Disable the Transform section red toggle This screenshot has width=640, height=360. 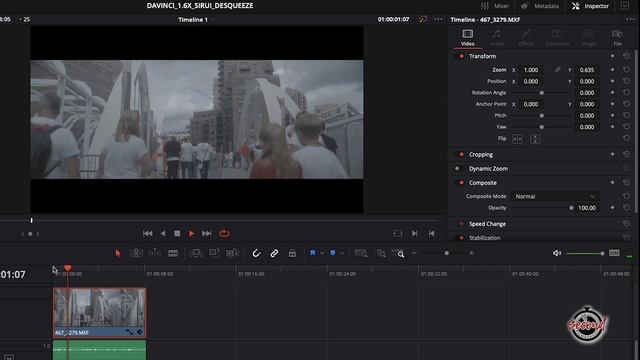(461, 56)
